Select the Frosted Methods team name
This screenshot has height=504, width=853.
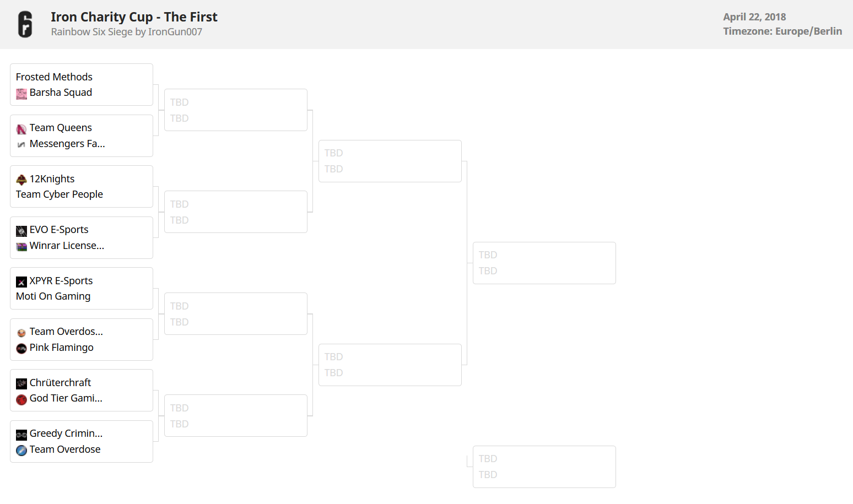pyautogui.click(x=54, y=77)
